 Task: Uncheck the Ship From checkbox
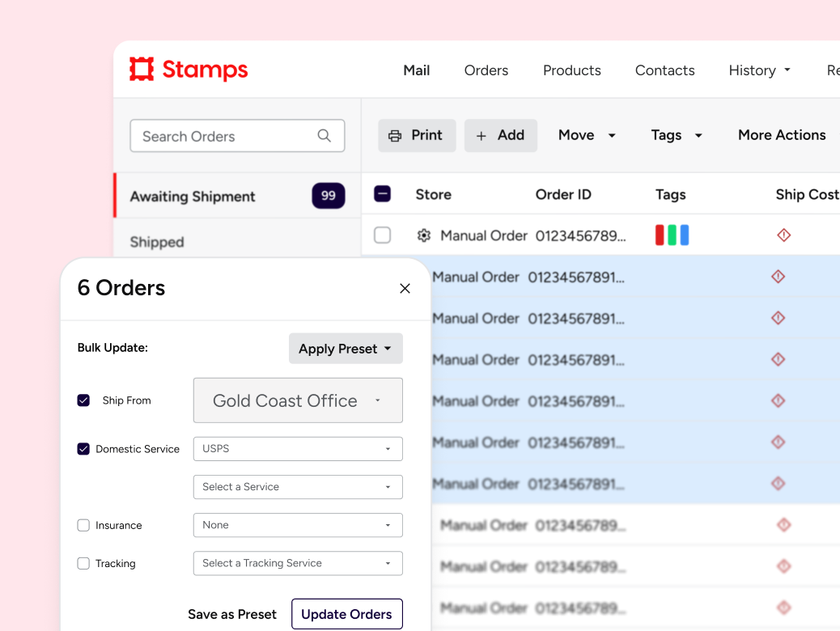(x=83, y=400)
